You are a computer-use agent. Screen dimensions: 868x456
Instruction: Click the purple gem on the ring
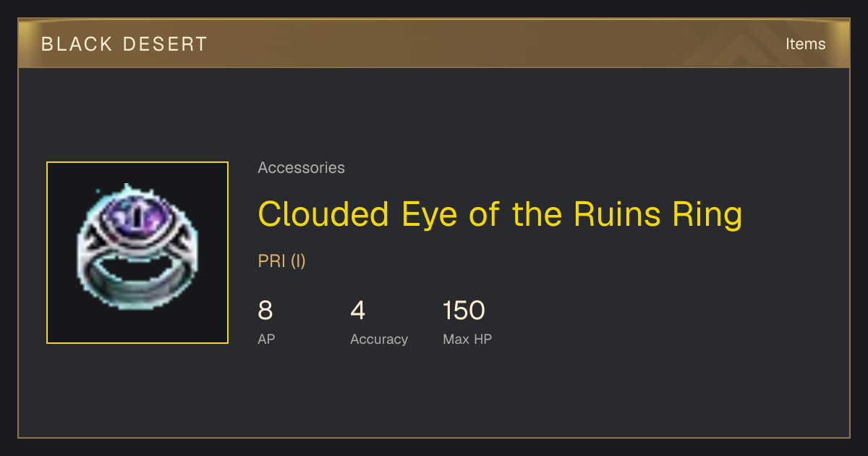coord(137,218)
